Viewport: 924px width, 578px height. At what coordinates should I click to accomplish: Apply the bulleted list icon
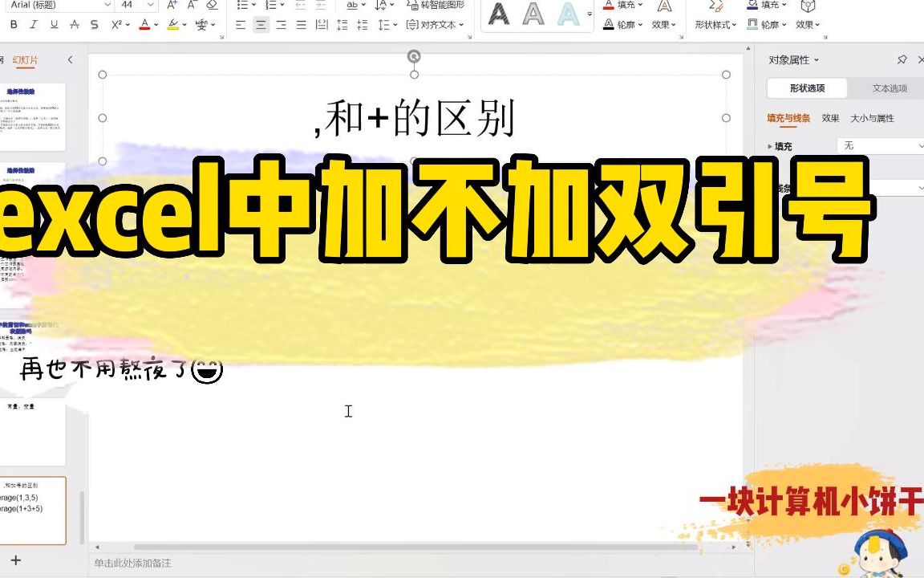[241, 6]
